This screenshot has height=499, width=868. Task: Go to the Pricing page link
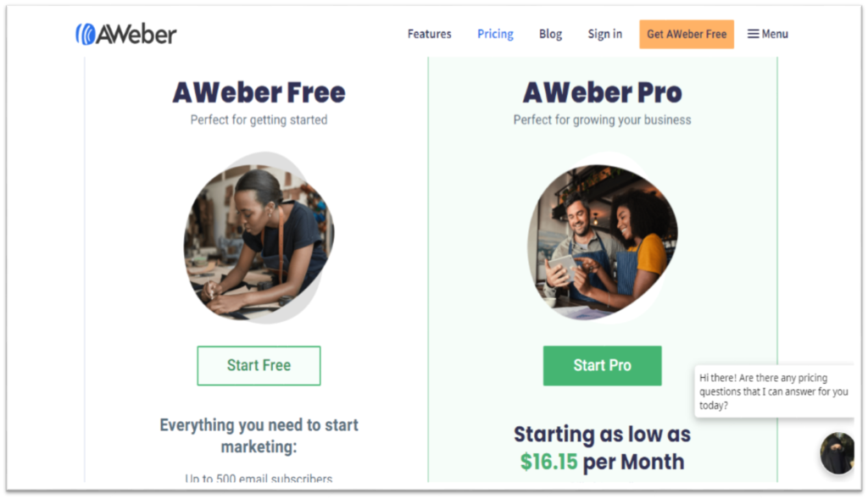(x=495, y=34)
